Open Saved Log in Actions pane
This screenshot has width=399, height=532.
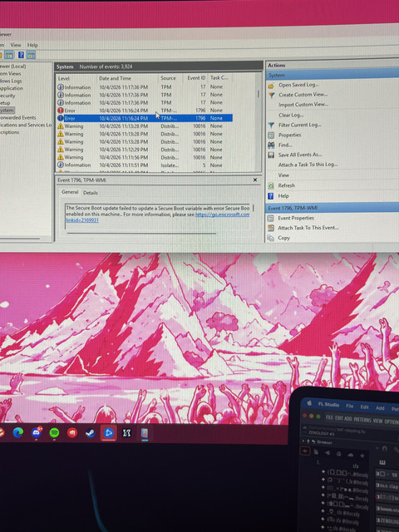298,85
